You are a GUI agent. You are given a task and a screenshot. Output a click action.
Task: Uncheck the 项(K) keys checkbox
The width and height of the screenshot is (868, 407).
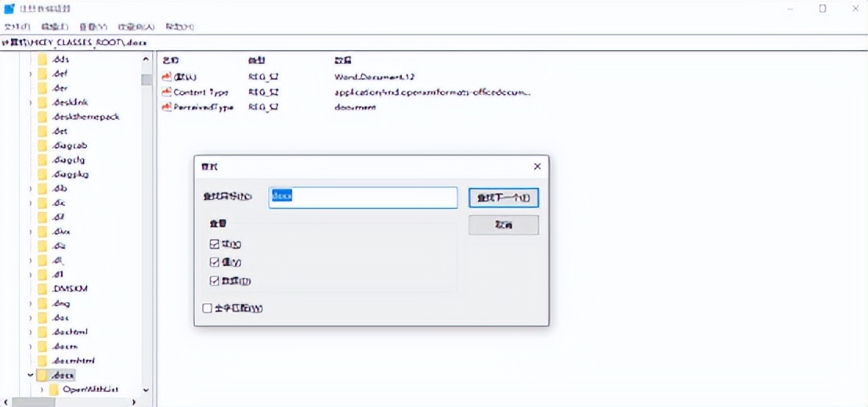[x=215, y=244]
